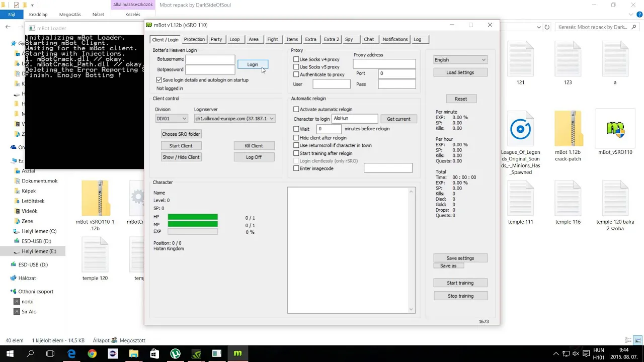Open Windows Start menu
This screenshot has width=644, height=362.
click(10, 353)
